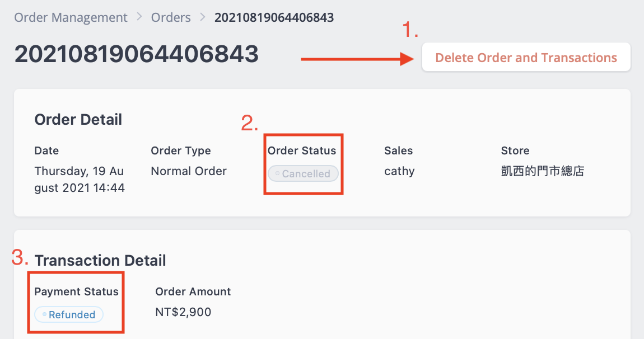Viewport: 644px width, 339px height.
Task: Click the sales person name cathy
Action: tap(399, 171)
